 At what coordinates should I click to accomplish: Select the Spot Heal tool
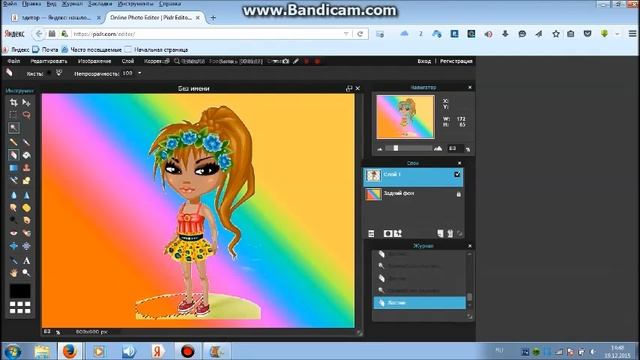(27, 233)
